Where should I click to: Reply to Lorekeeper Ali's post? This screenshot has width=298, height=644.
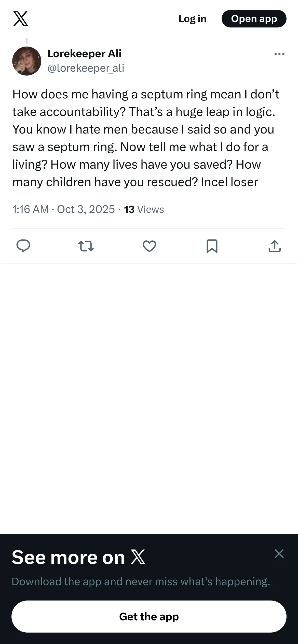23,246
